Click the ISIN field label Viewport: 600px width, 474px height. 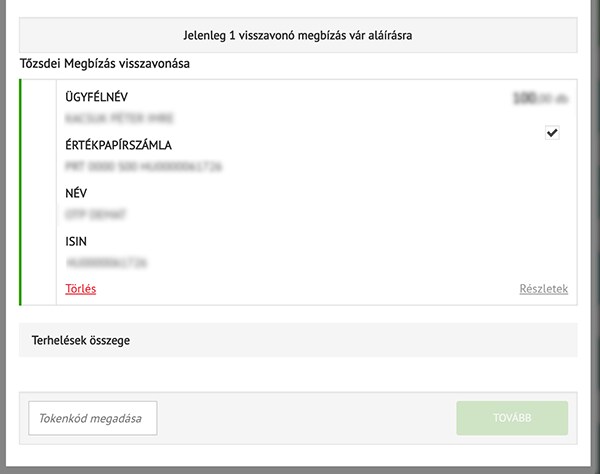click(77, 241)
